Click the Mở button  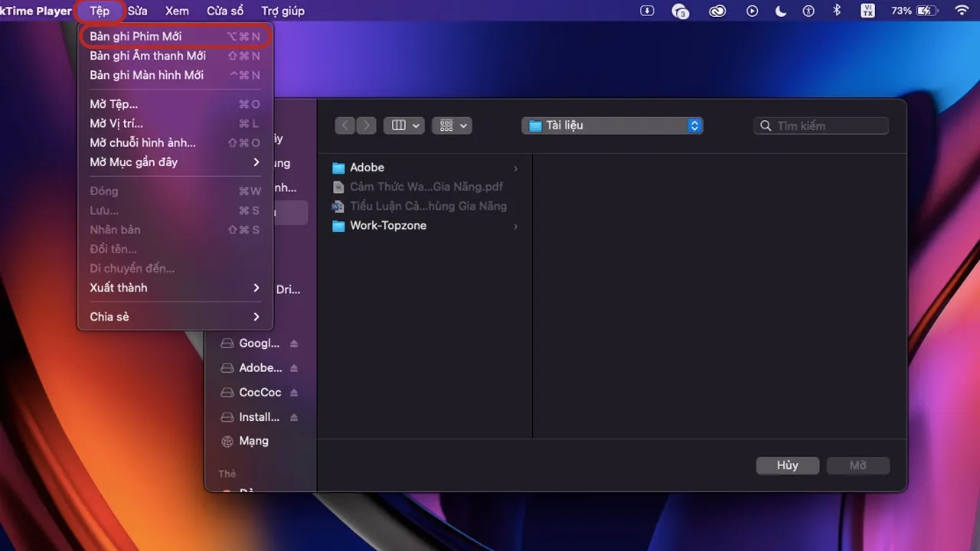coord(857,465)
